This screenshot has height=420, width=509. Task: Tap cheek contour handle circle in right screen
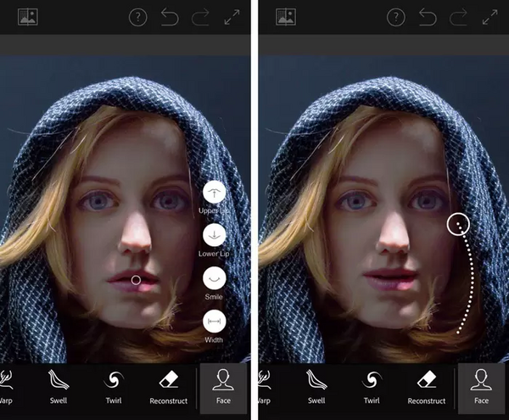click(x=458, y=224)
